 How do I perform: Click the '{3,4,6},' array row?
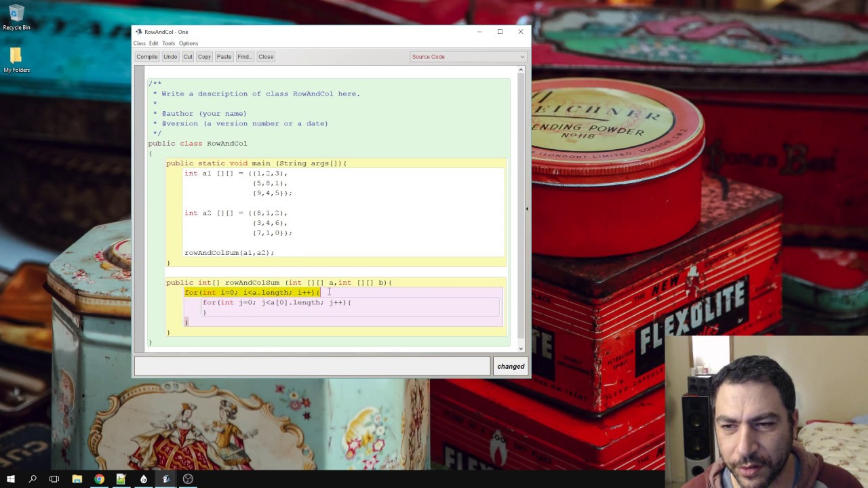click(270, 223)
